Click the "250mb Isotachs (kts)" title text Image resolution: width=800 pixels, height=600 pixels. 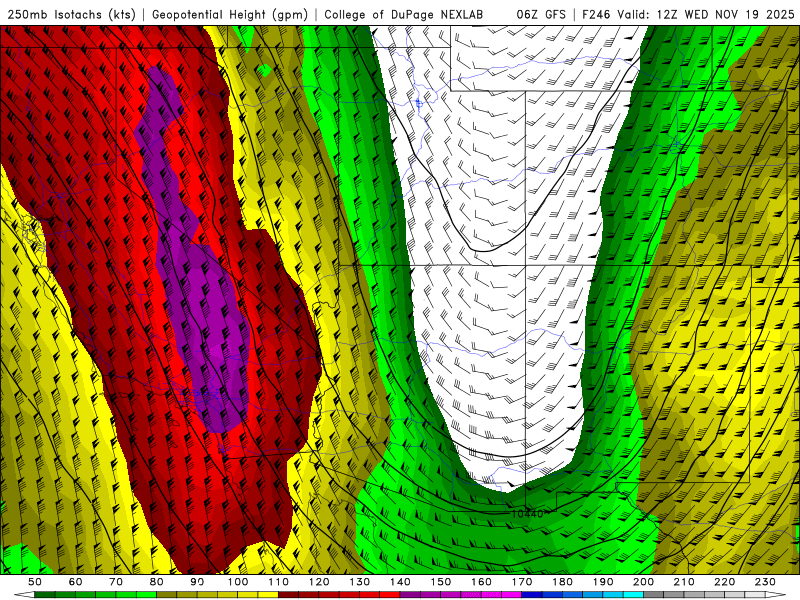coord(71,15)
